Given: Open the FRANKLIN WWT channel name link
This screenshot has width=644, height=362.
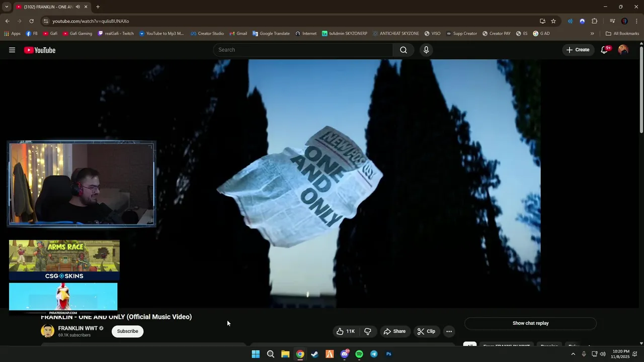Looking at the screenshot, I should (77, 328).
